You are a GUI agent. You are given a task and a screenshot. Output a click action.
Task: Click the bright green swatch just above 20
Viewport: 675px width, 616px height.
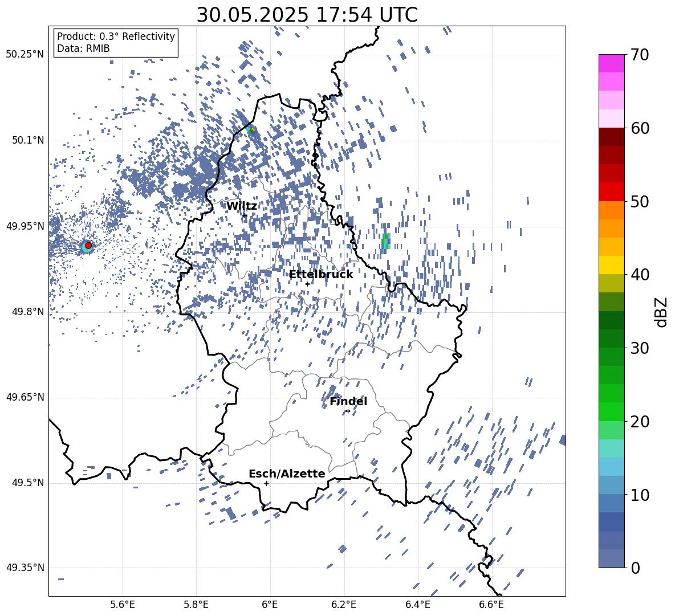click(x=611, y=411)
